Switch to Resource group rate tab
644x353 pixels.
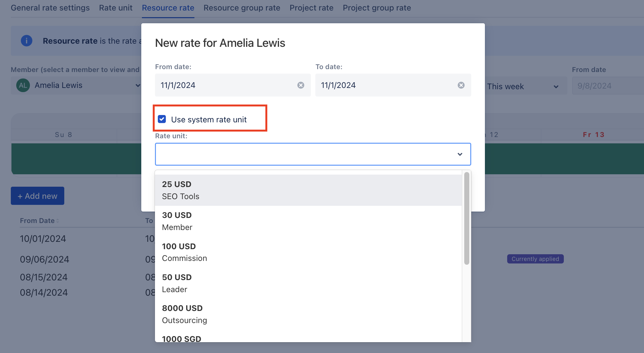(242, 8)
